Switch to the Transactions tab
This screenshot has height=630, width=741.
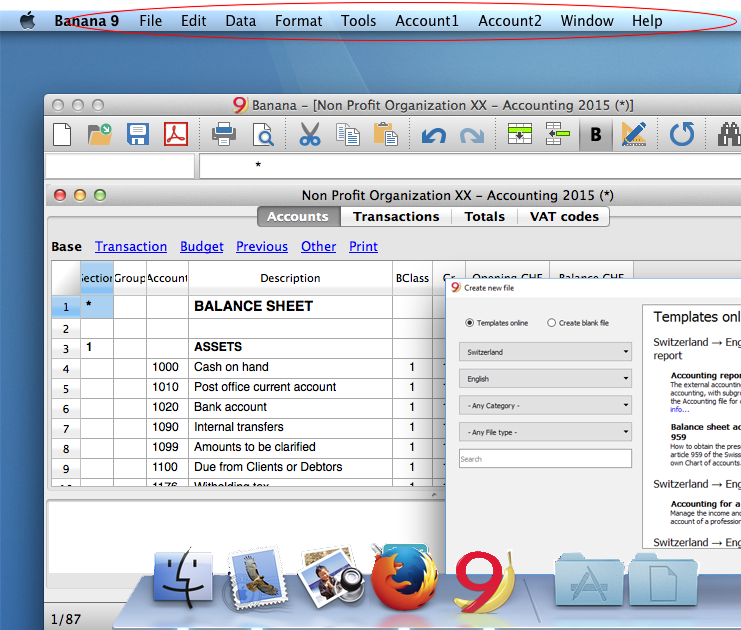[x=396, y=216]
